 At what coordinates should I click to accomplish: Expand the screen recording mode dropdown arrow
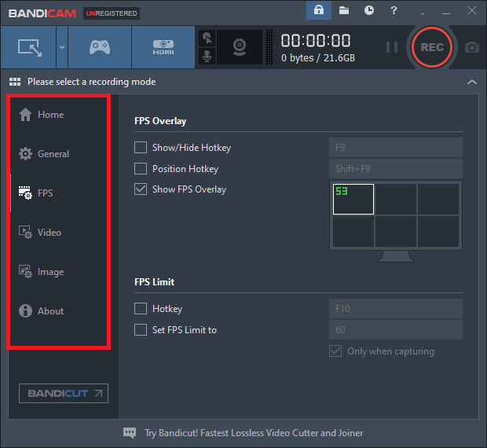click(x=61, y=47)
